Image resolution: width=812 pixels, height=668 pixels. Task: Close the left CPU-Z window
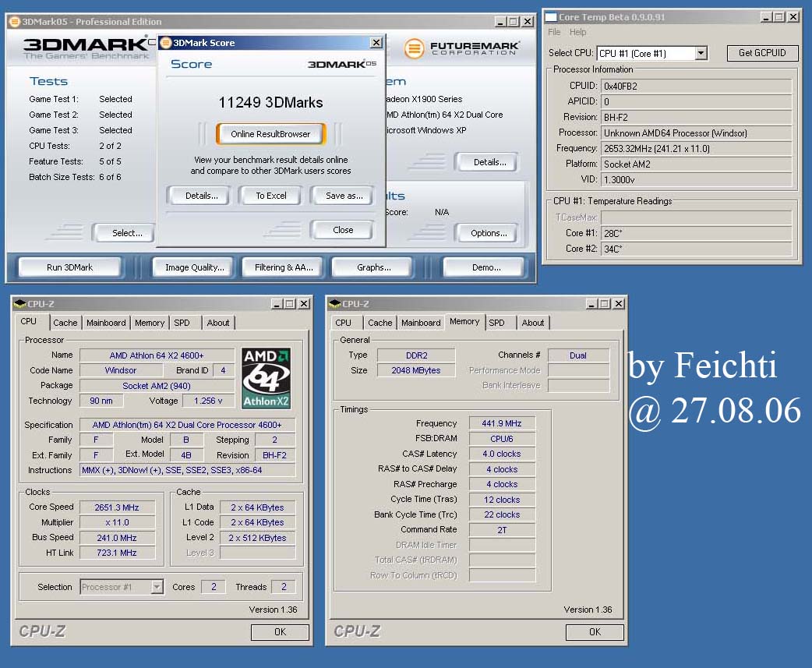tap(304, 304)
